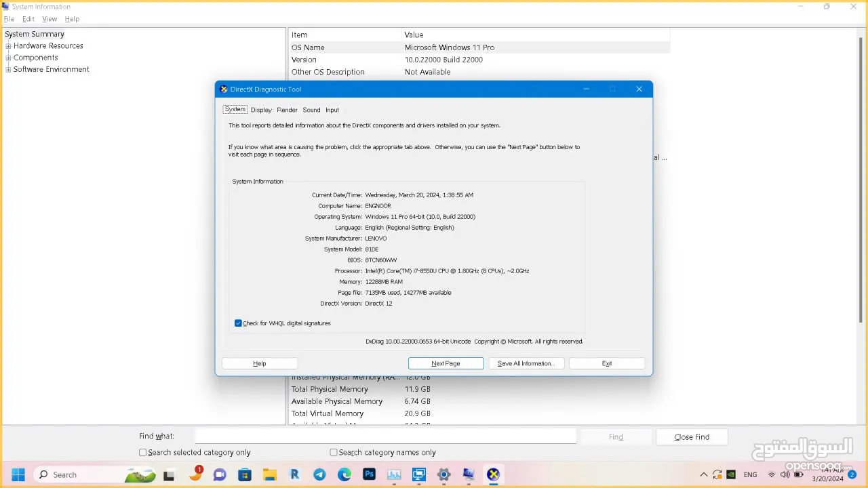Switch to Input tab
This screenshot has width=868, height=488.
pos(332,110)
